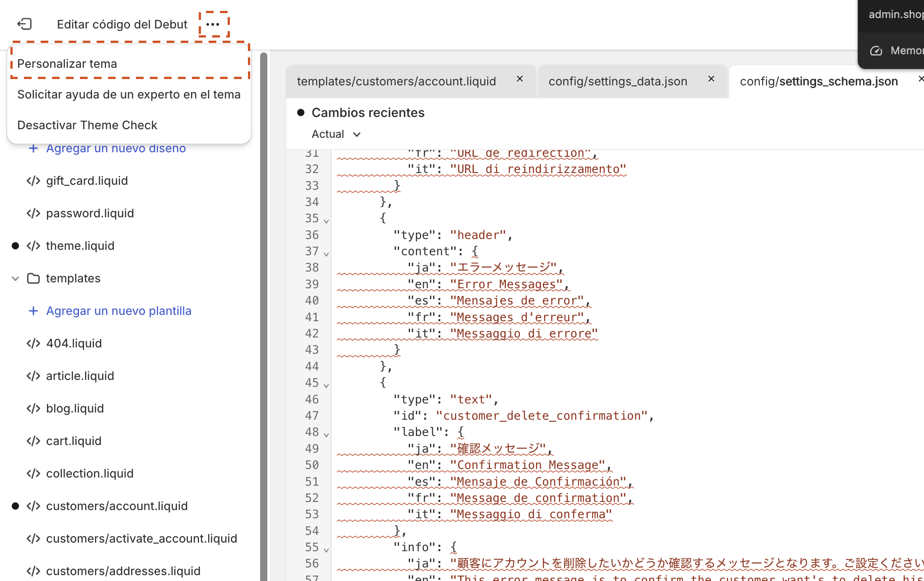This screenshot has width=924, height=581.
Task: Fold code block at line 48
Action: pos(326,435)
